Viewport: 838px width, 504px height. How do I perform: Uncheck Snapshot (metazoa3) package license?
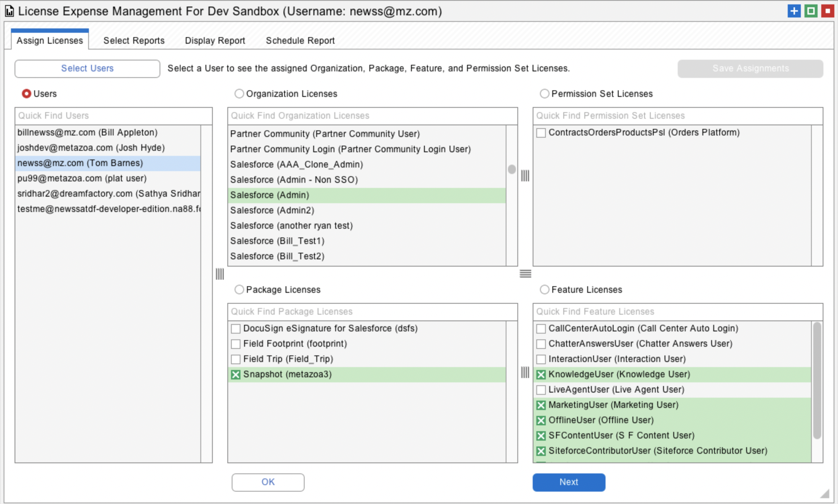pos(236,374)
